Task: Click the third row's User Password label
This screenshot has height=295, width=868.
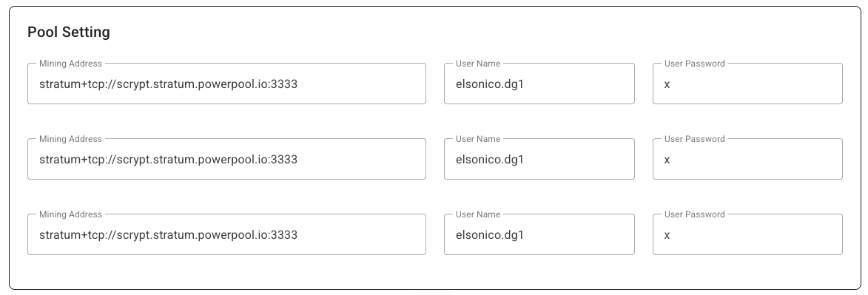Action: coord(694,214)
